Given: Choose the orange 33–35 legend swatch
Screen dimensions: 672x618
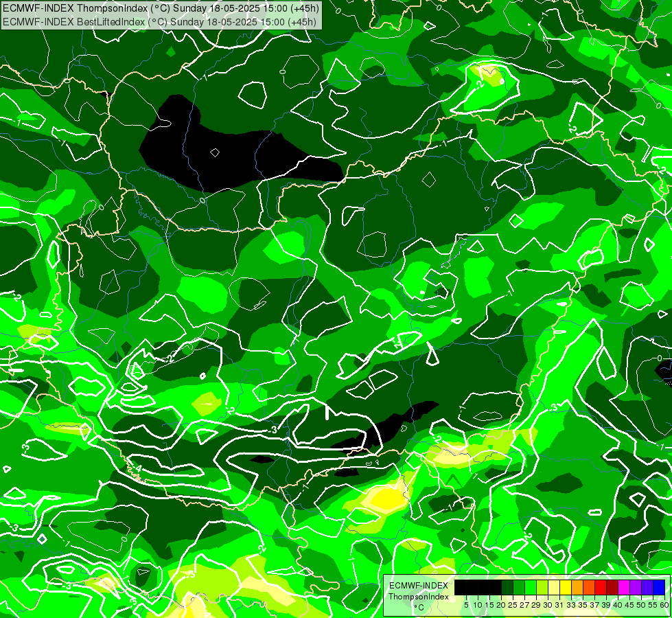Looking at the screenshot, I should pyautogui.click(x=577, y=587).
